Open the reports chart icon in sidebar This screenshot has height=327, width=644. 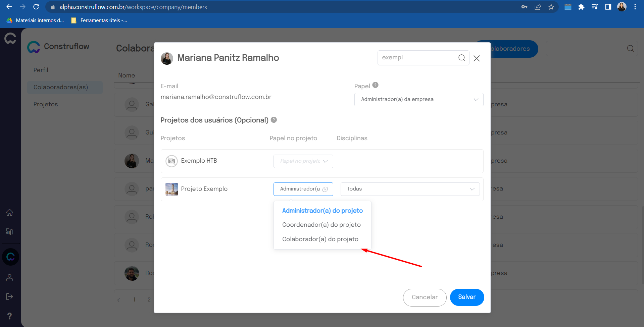10,231
